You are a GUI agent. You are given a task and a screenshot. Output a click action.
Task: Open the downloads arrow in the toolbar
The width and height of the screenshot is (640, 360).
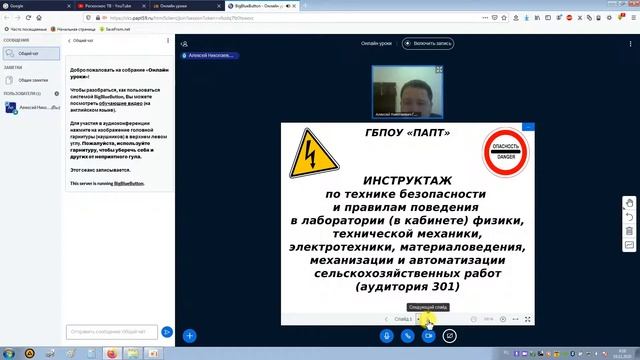coord(527,18)
